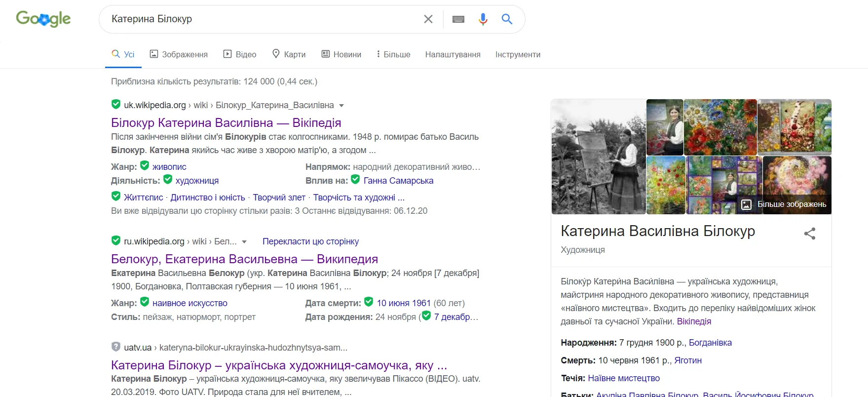Open thumbnail of woman in white blouse outdoors
This screenshot has height=397, width=868.
(665, 127)
